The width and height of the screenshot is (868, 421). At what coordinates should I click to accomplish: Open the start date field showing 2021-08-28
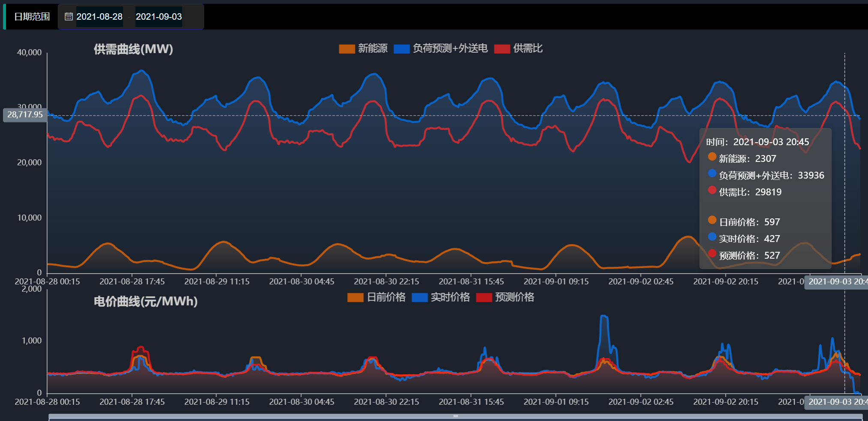click(99, 17)
